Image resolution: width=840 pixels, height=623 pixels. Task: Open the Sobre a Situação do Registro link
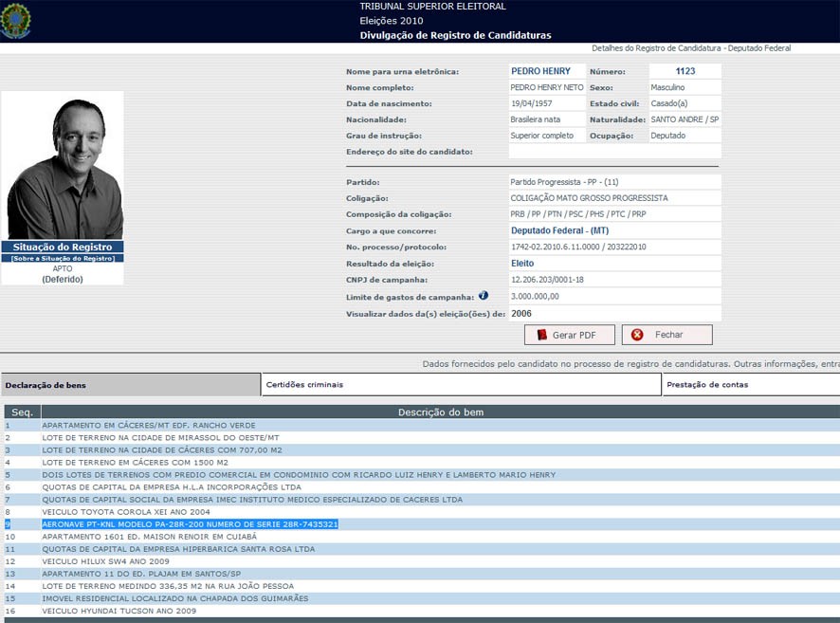click(63, 258)
